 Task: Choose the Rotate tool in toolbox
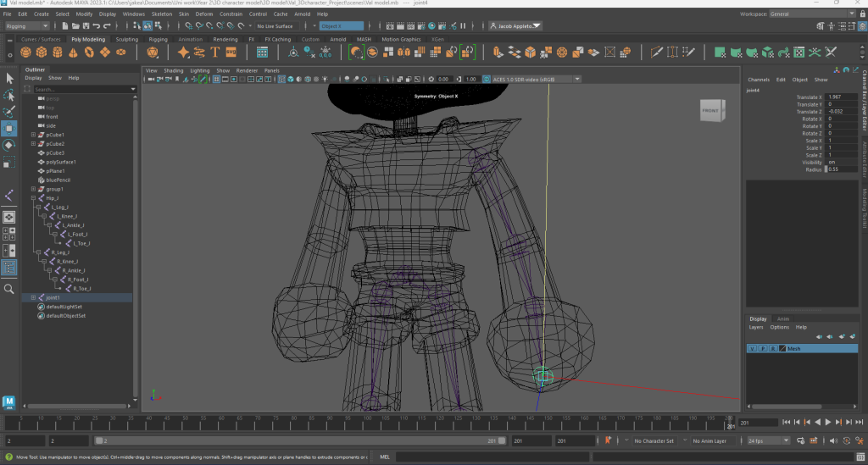9,145
